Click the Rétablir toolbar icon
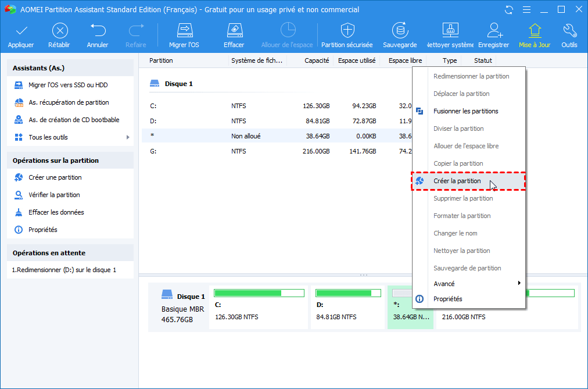Viewport: 588px width, 389px height. point(60,30)
